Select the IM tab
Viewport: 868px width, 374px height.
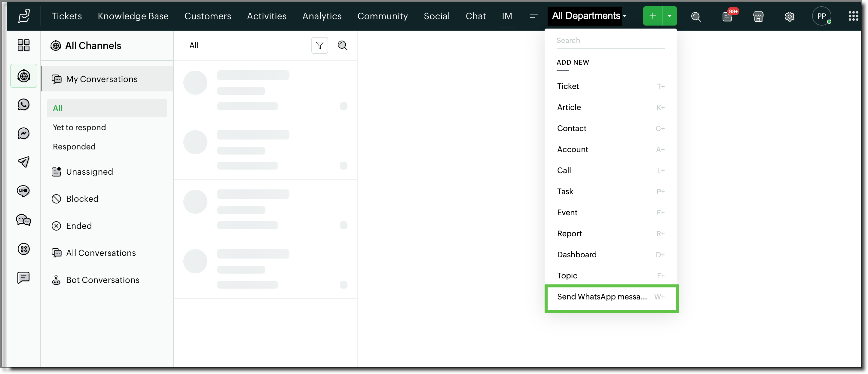point(507,16)
